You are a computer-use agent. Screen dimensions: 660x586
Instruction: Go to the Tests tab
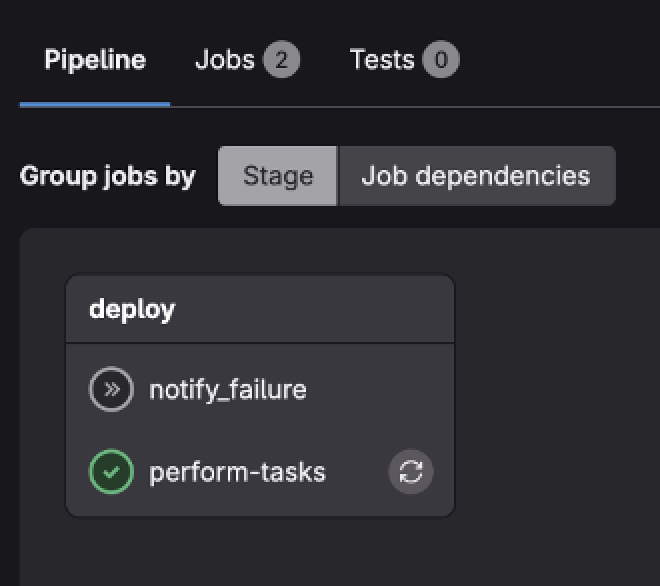[x=382, y=60]
